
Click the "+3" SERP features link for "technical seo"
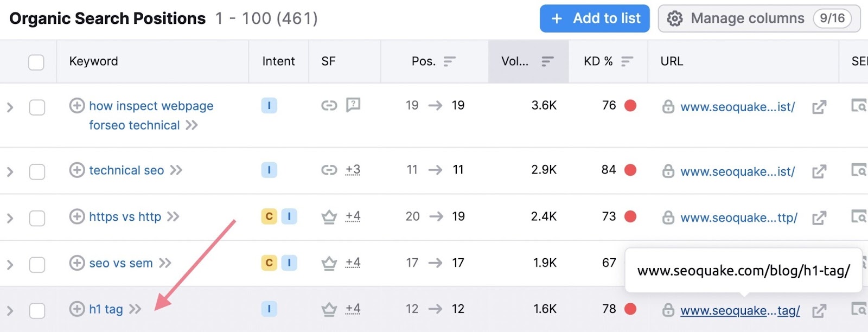(352, 170)
